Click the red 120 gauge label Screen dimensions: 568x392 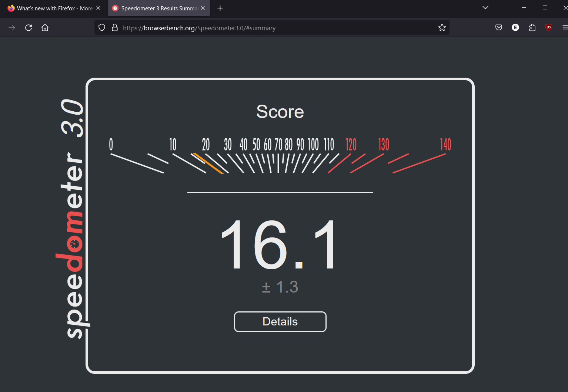tap(351, 145)
